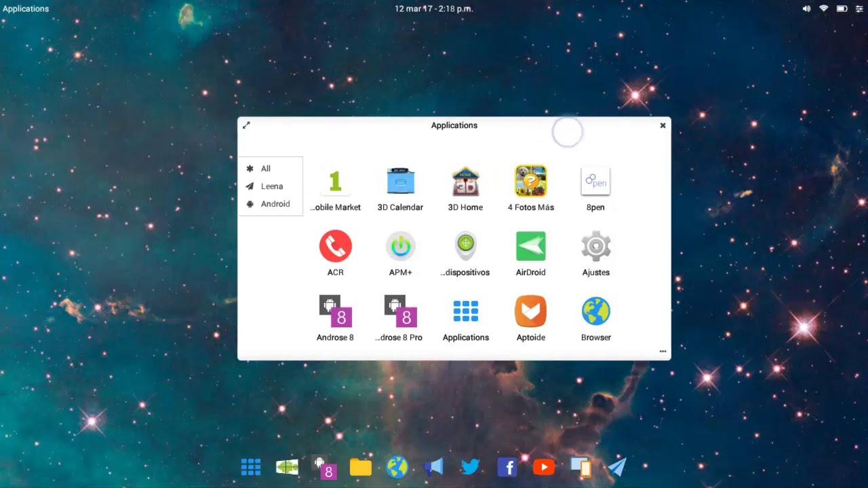Launch the Androse 8 app
The width and height of the screenshot is (868, 488).
tap(336, 319)
